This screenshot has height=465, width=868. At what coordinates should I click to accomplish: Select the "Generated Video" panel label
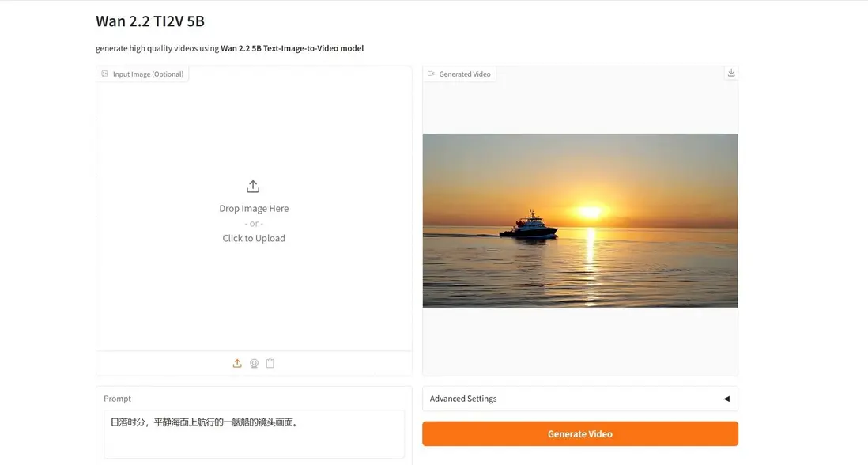(x=465, y=74)
